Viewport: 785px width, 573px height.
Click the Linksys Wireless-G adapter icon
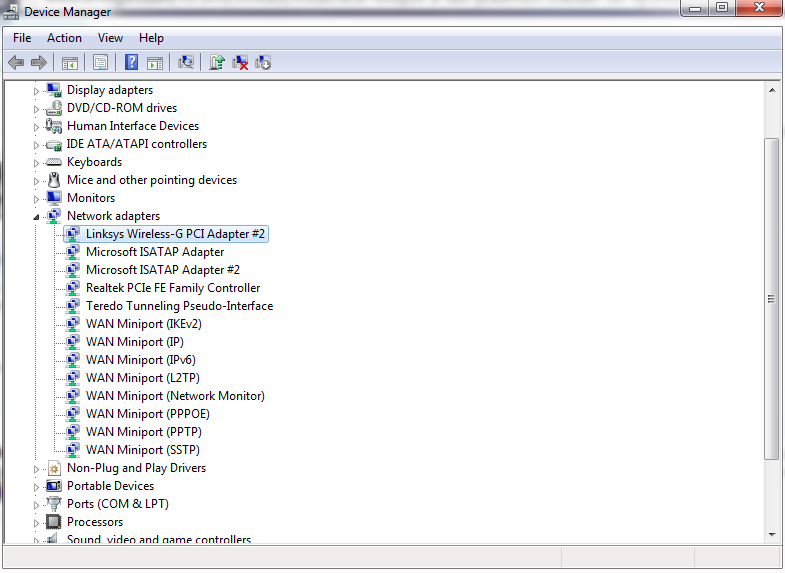coord(73,234)
